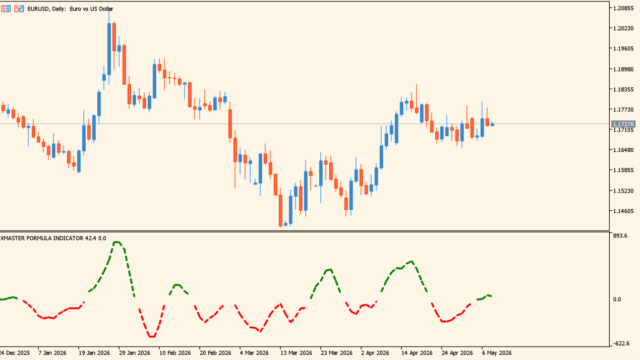The image size is (640, 360).
Task: Click the 1.16480 price level on the axis
Action: pos(624,150)
